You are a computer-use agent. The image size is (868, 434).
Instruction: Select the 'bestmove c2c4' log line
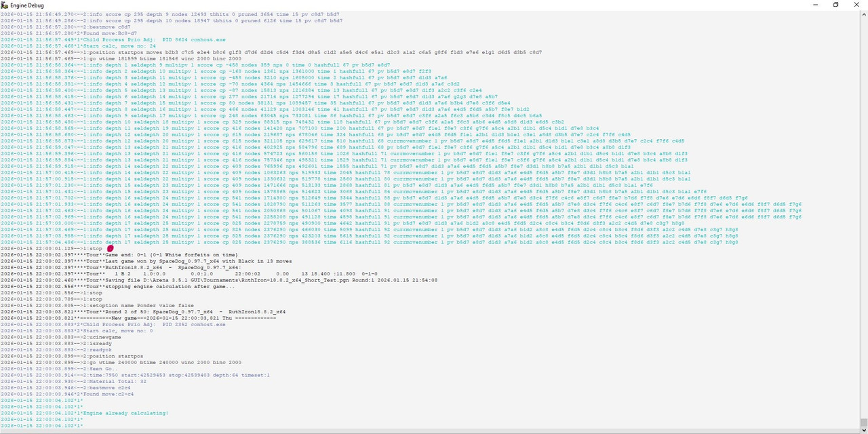pyautogui.click(x=66, y=387)
